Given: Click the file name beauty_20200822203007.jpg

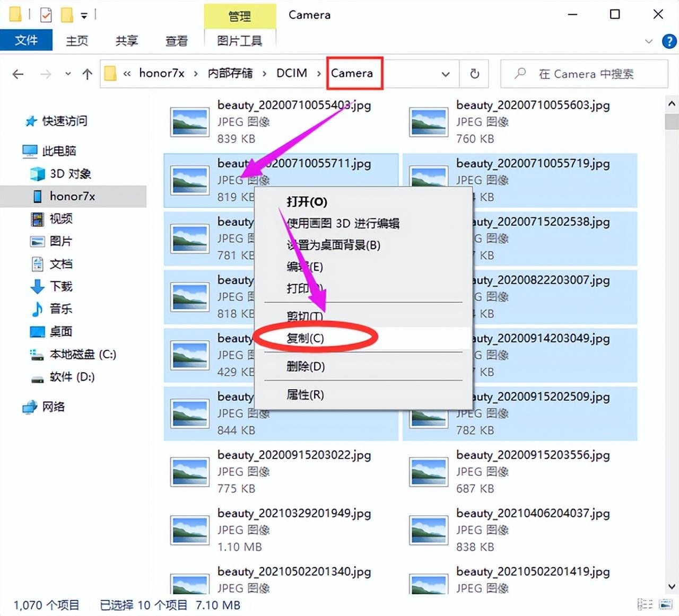Looking at the screenshot, I should 540,280.
